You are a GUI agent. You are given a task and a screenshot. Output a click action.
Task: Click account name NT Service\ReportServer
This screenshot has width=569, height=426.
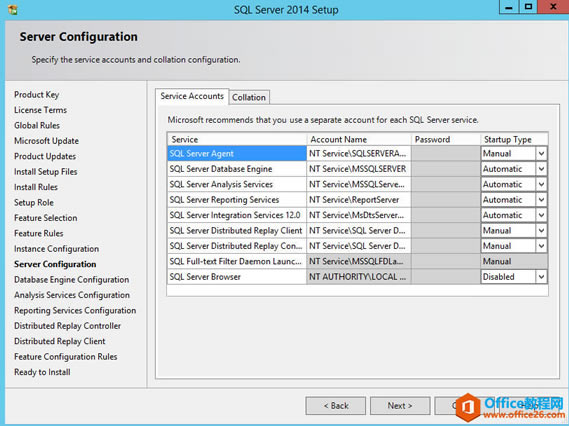(x=359, y=200)
